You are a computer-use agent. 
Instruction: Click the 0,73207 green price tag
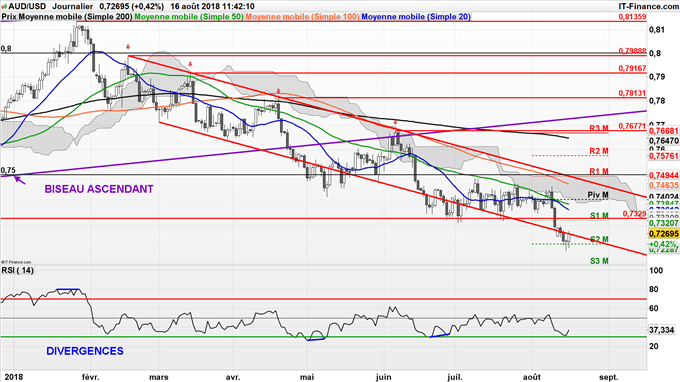[664, 223]
